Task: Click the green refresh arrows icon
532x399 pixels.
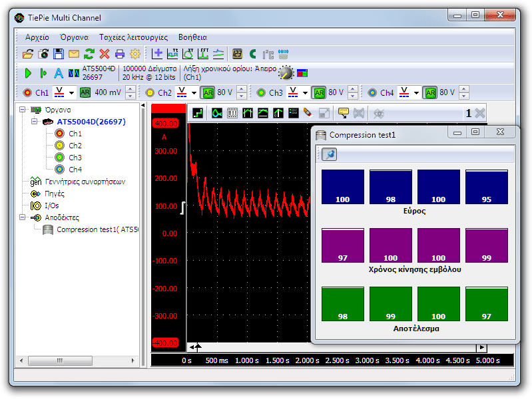Action: click(x=89, y=54)
